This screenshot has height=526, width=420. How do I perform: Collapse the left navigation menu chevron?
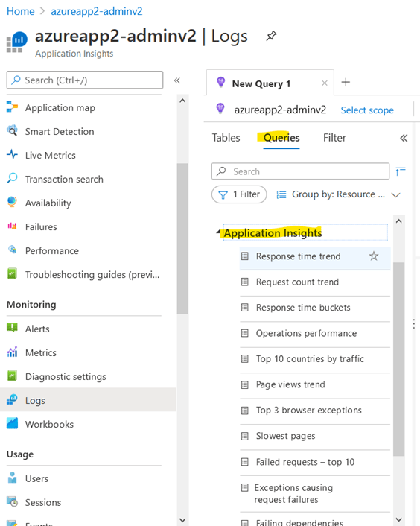point(177,80)
